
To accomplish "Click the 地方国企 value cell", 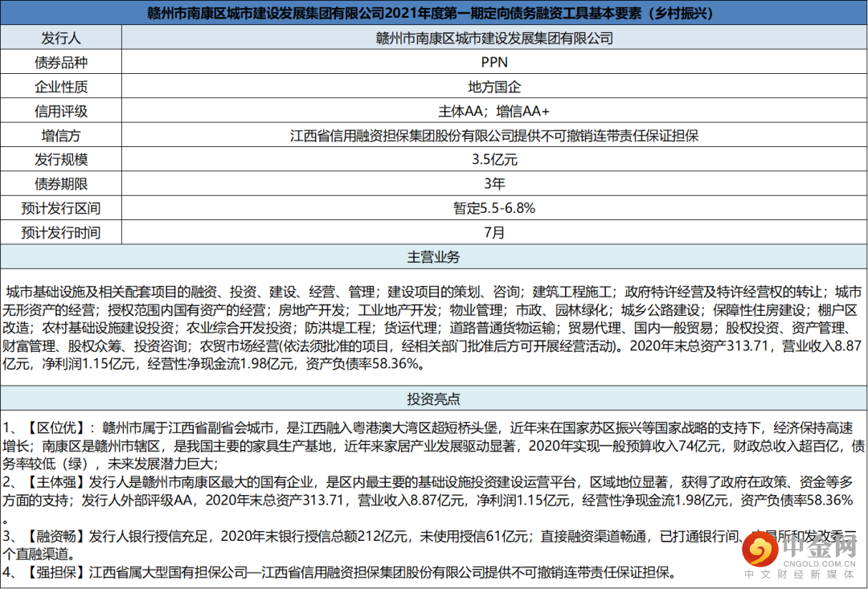I will click(x=494, y=86).
